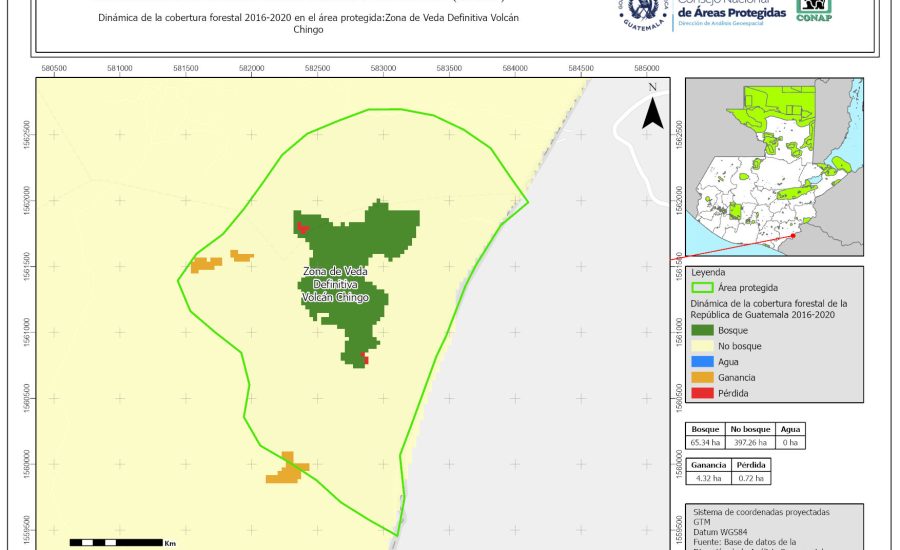
Task: Click the 65.34 ha Bosque table value
Action: pyautogui.click(x=706, y=442)
